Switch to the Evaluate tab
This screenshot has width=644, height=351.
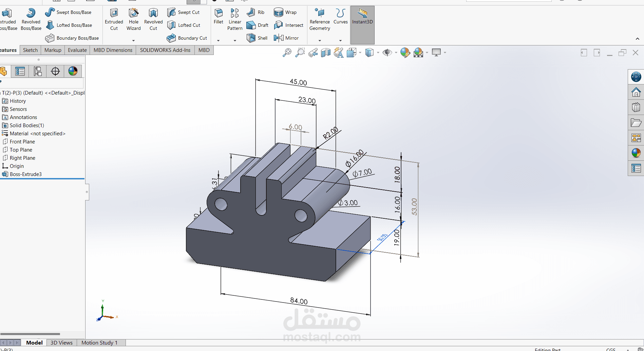tap(77, 50)
